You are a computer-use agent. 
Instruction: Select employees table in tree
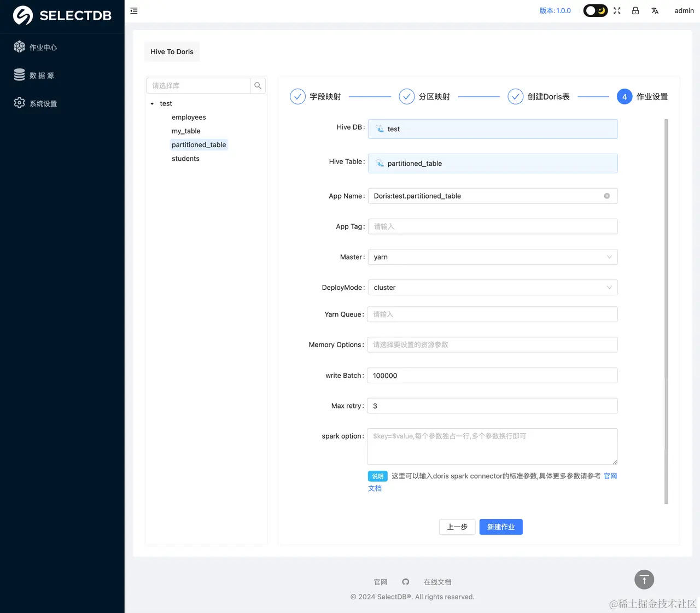tap(189, 117)
